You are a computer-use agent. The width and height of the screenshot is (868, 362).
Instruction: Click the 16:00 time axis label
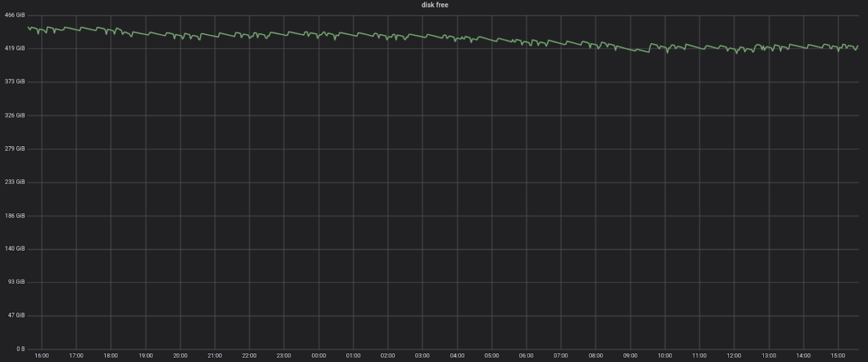click(42, 356)
